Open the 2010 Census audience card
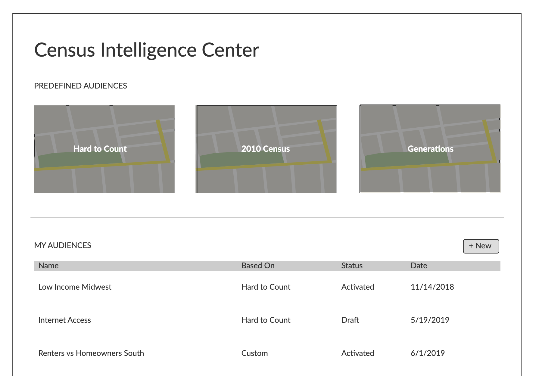The image size is (542, 392). pos(266,149)
